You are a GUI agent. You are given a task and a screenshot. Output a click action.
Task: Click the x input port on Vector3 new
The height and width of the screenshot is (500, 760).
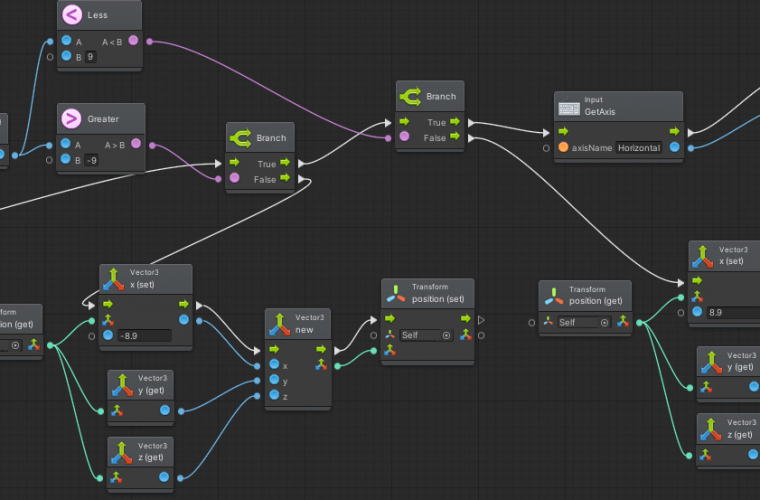[x=273, y=365]
